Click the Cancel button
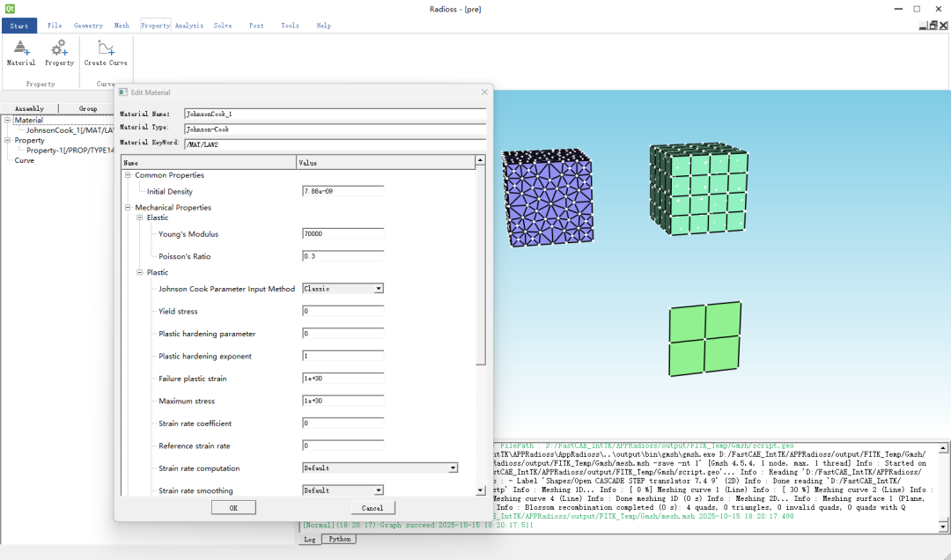The image size is (951, 560). point(372,508)
